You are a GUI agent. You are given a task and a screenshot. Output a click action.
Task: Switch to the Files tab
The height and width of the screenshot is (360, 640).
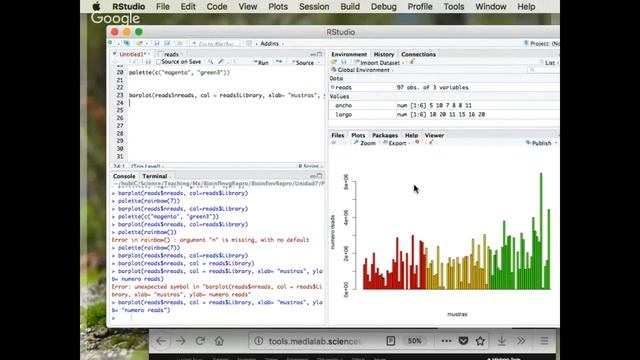point(338,135)
